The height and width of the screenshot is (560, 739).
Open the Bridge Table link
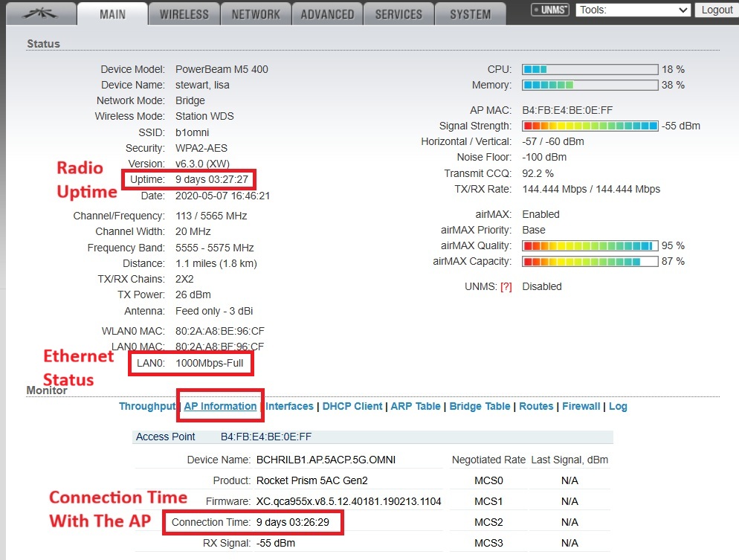[480, 406]
